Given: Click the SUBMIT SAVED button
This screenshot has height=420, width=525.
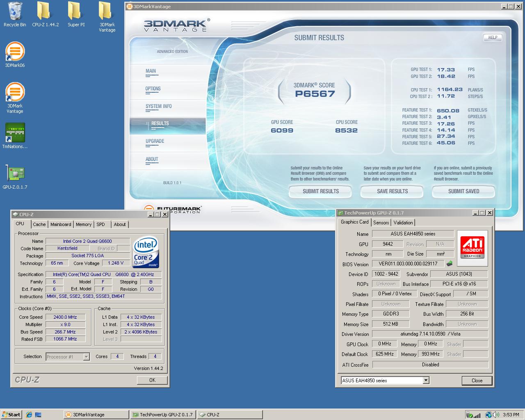Looking at the screenshot, I should (463, 191).
